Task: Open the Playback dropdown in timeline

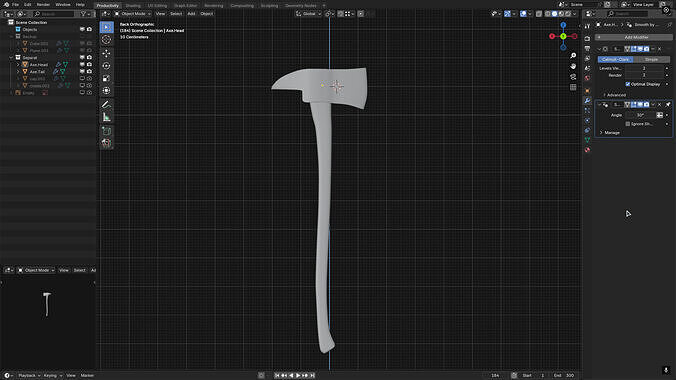Action: coord(29,376)
